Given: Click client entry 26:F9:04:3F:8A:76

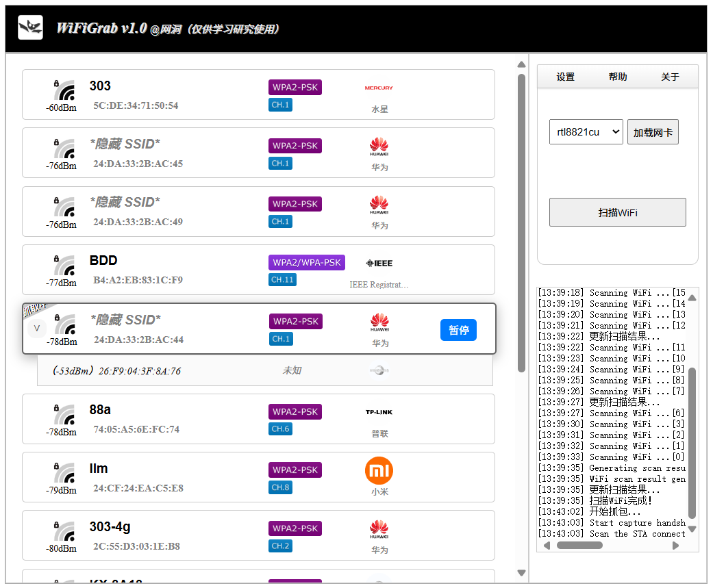Looking at the screenshot, I should (265, 370).
